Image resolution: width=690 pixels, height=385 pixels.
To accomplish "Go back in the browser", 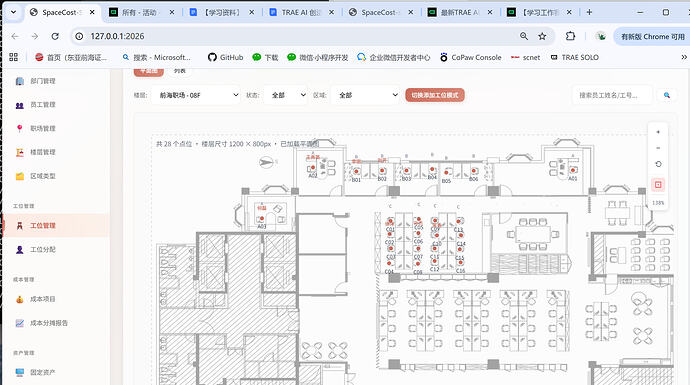I will (x=15, y=36).
